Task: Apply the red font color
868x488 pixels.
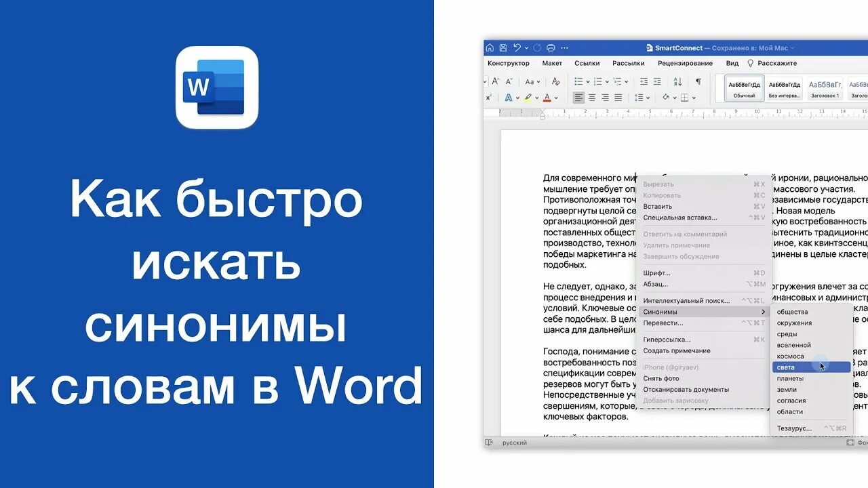Action: [547, 98]
